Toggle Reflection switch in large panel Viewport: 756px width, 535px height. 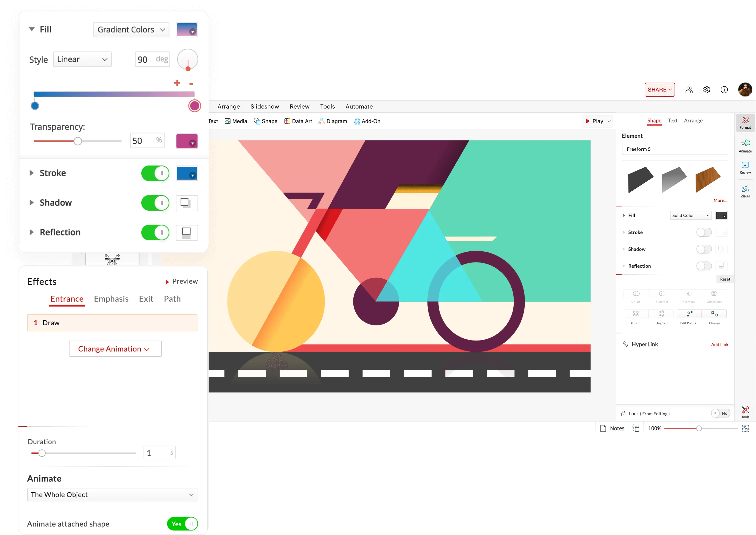click(x=155, y=233)
